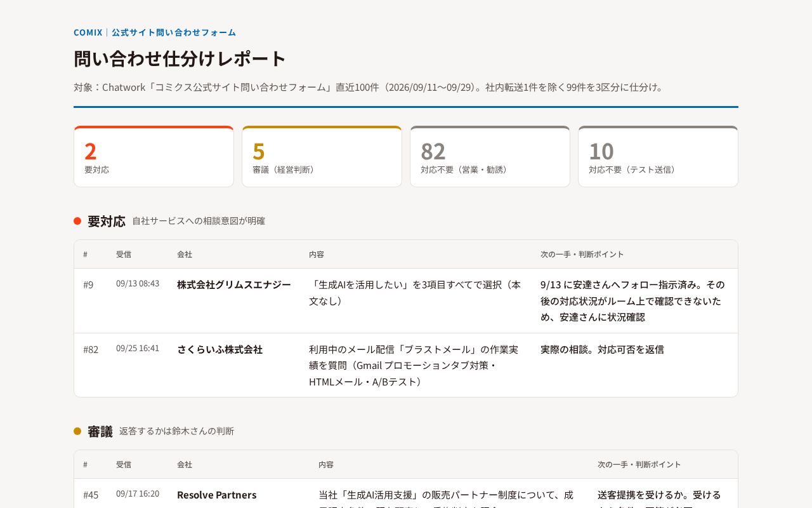Select timestamp 09/17 16:20

click(x=138, y=493)
